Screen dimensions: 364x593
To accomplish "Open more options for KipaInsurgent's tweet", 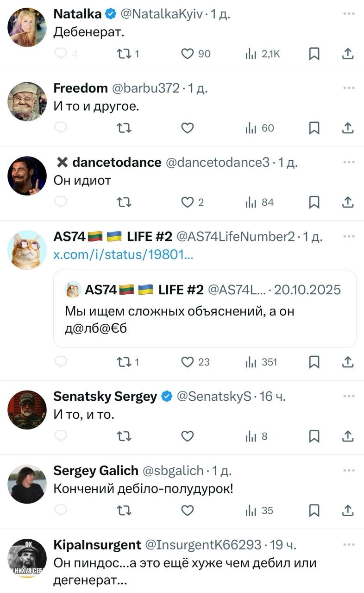I will (348, 544).
